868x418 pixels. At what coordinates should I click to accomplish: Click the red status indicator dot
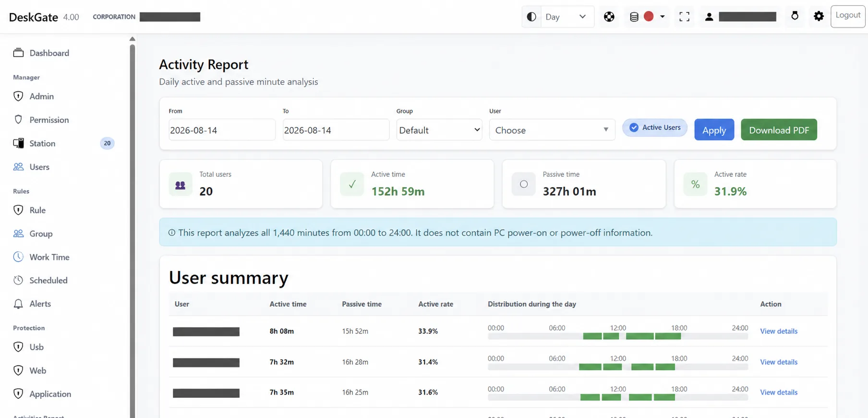point(649,16)
